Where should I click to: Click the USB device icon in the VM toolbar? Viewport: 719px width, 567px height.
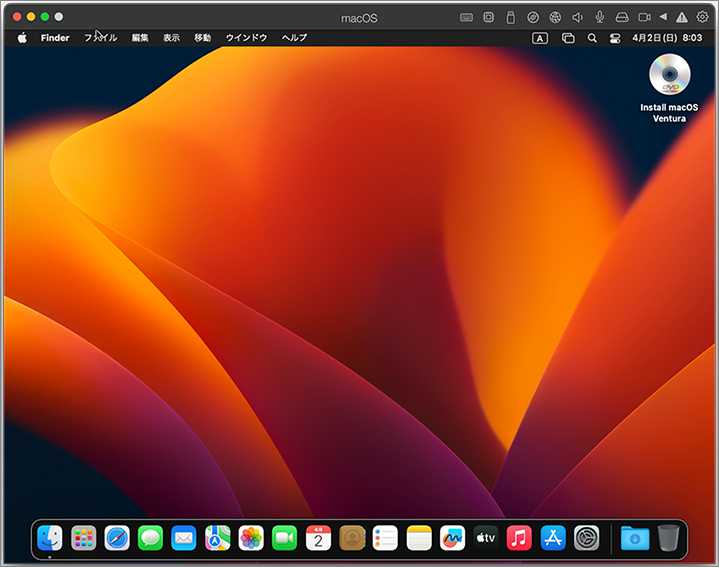510,17
